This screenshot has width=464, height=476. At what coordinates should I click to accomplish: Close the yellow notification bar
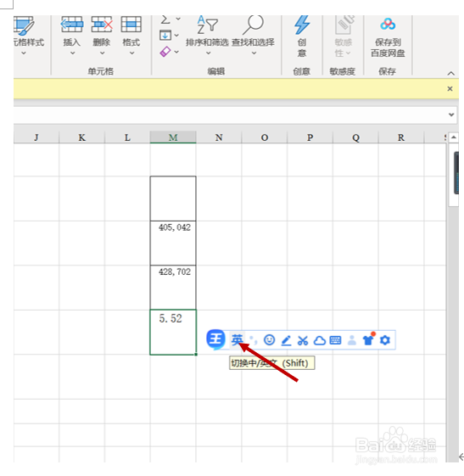[450, 88]
